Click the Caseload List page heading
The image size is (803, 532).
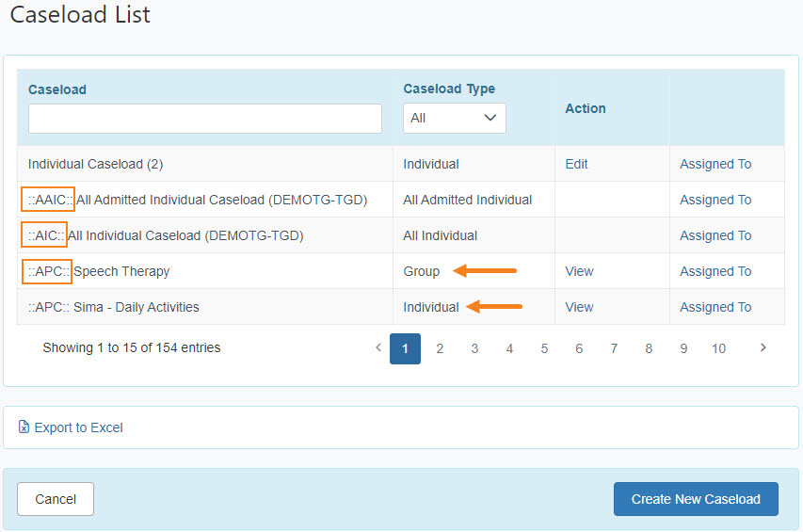pyautogui.click(x=80, y=14)
